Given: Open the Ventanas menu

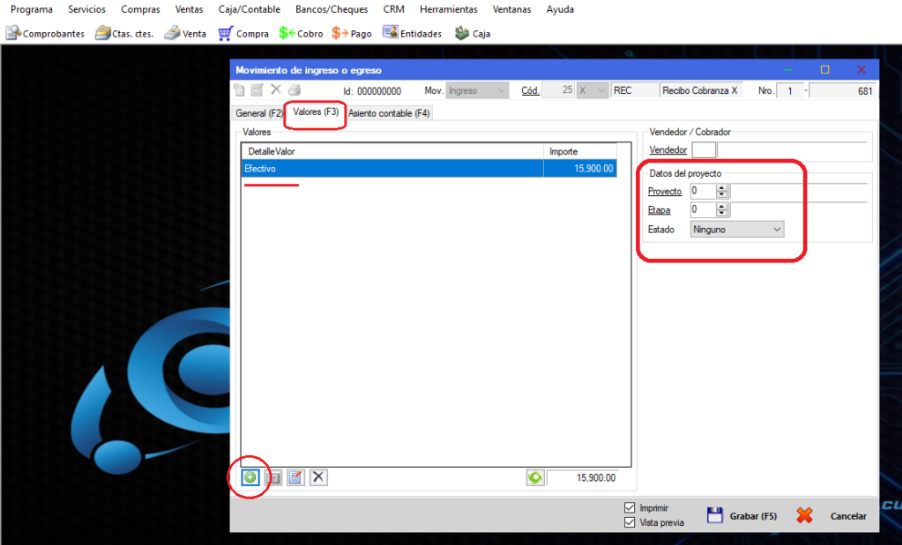Looking at the screenshot, I should pos(512,9).
